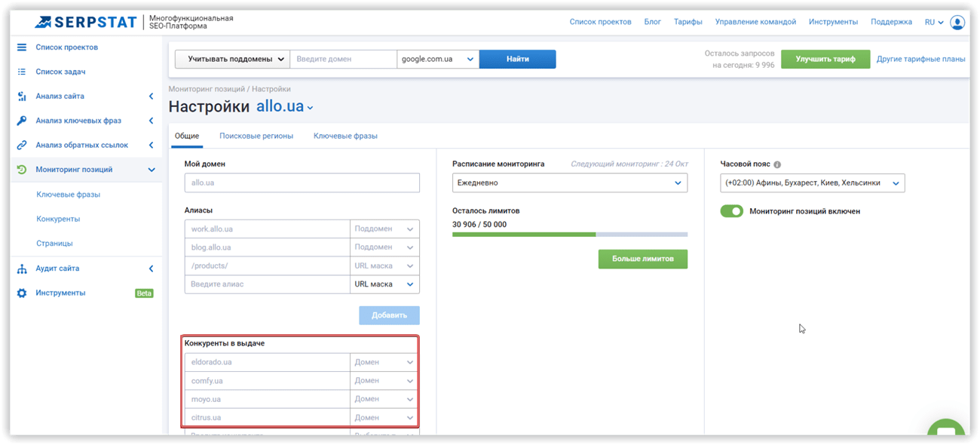Open Тарифы in top navigation
This screenshot has height=445, width=980.
coord(688,22)
